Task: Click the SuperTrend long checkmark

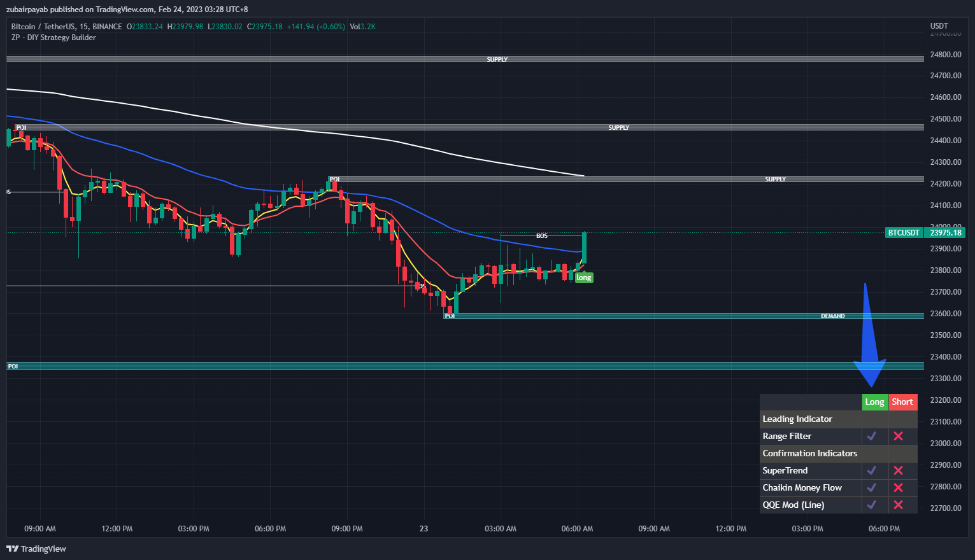Action: (872, 470)
